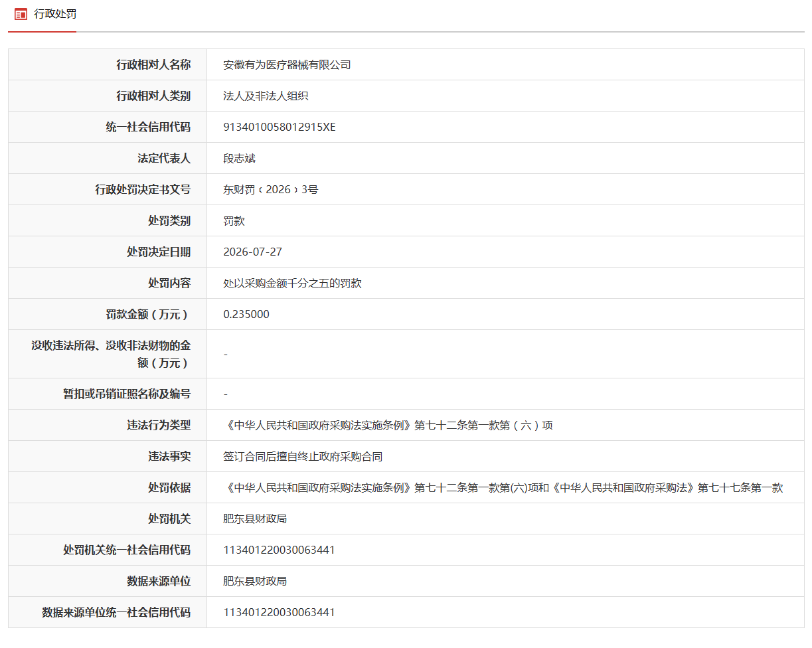Click the 数据来源单位统一社会信用代码 label

[x=116, y=612]
